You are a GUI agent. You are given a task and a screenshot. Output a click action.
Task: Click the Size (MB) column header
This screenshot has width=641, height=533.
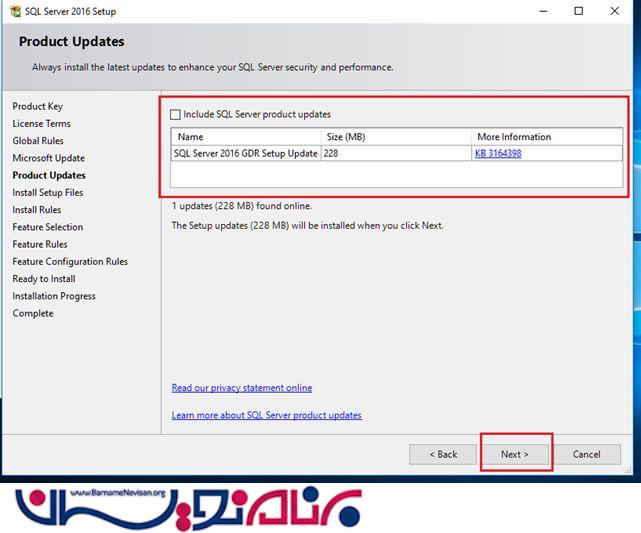[x=396, y=137]
